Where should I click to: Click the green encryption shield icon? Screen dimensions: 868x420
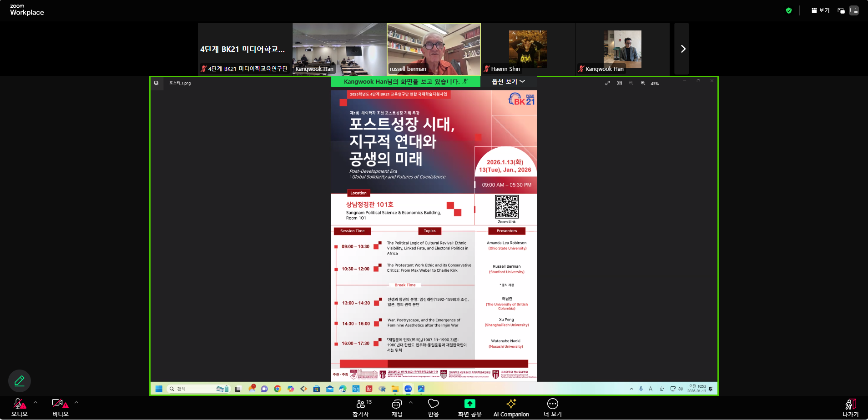tap(789, 10)
